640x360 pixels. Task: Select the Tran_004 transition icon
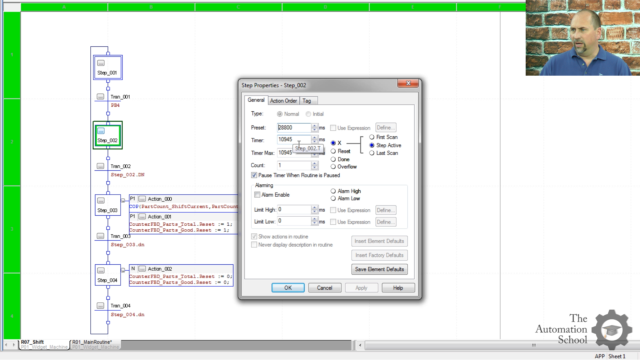click(100, 305)
